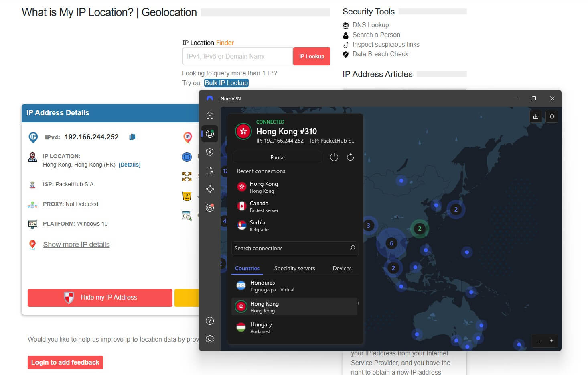This screenshot has height=375, width=588.
Task: Pause the VPN connection
Action: (277, 157)
